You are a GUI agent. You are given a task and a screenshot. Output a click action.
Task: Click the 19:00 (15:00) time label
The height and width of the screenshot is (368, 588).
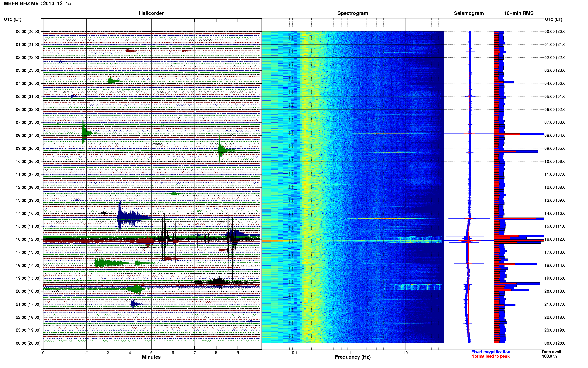click(28, 278)
